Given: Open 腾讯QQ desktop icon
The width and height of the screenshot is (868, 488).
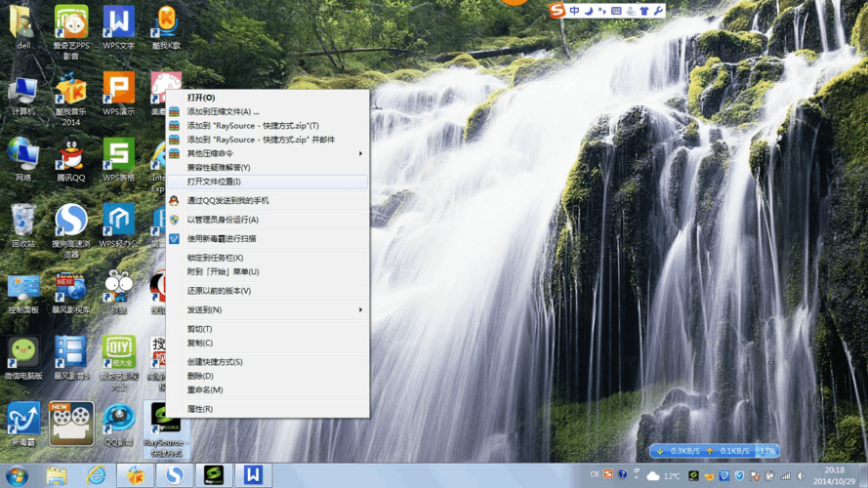Looking at the screenshot, I should pyautogui.click(x=71, y=159).
